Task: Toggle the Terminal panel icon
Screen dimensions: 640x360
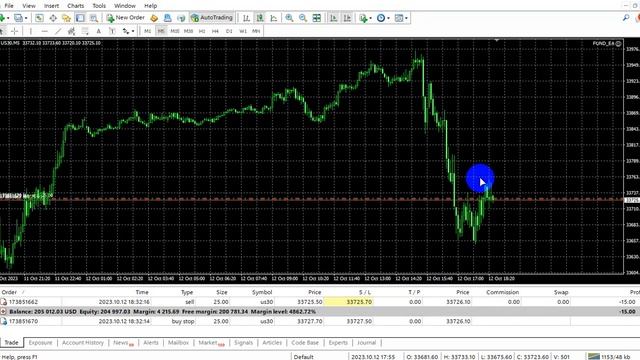Action: [80, 18]
